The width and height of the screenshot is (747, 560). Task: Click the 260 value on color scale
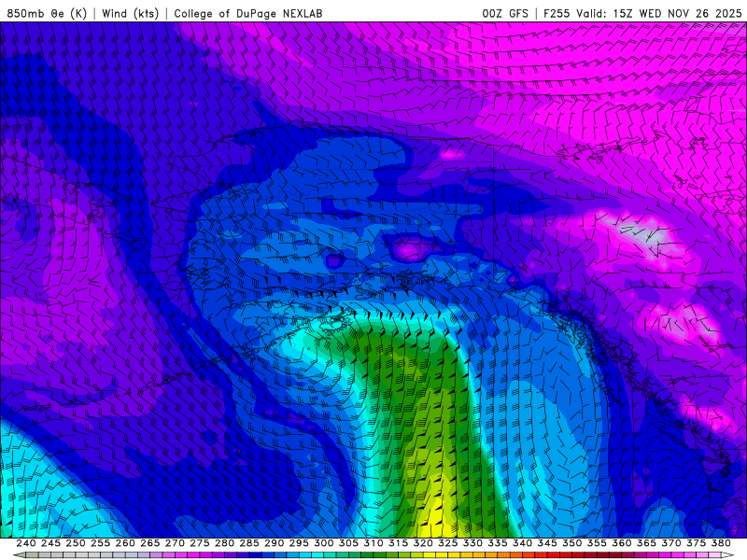pyautogui.click(x=125, y=543)
